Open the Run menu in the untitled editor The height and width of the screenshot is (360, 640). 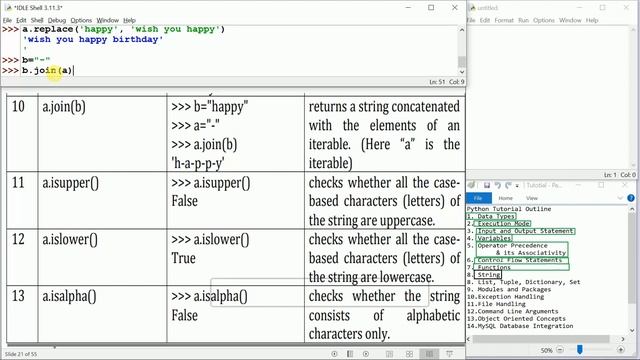[x=523, y=20]
